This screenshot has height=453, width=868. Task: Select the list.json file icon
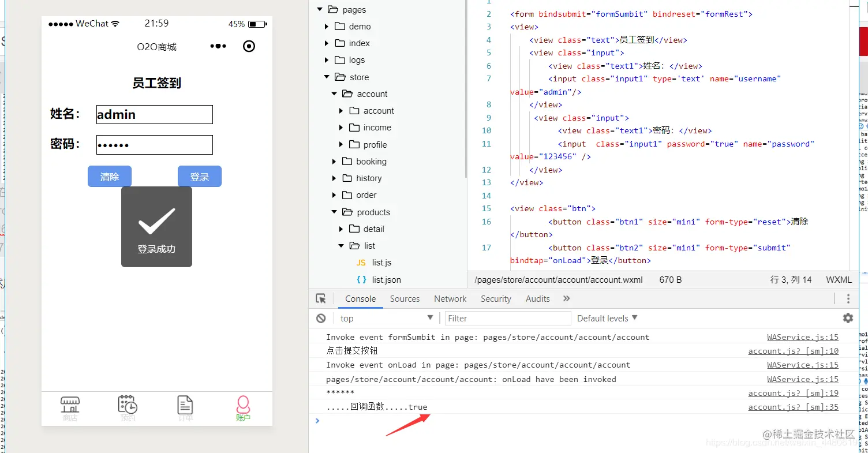[361, 280]
